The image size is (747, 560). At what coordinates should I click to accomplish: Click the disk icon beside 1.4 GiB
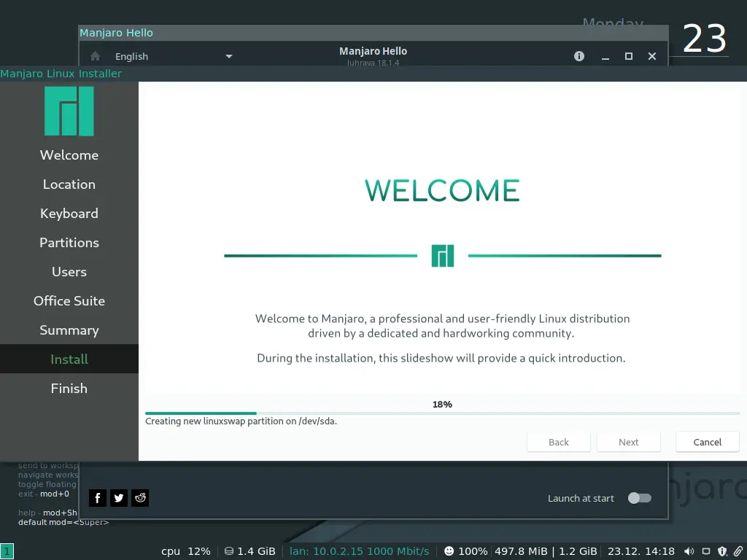228,551
